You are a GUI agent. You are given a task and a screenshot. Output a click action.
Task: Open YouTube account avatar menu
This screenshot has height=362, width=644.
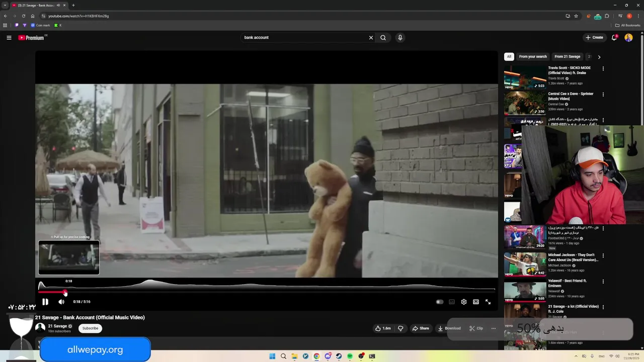[628, 38]
